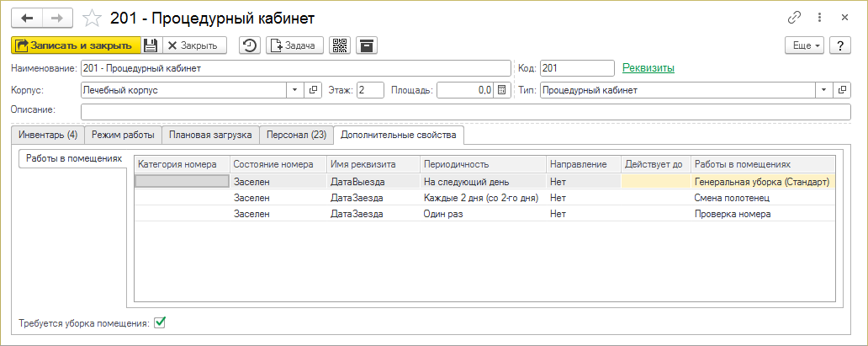
Task: Click 'Работы в помещениях' column header
Action: point(763,164)
